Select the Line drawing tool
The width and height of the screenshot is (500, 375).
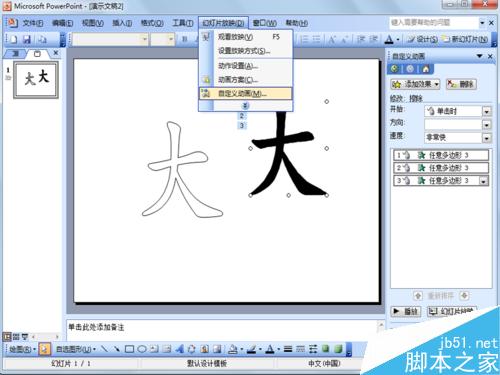pos(104,349)
